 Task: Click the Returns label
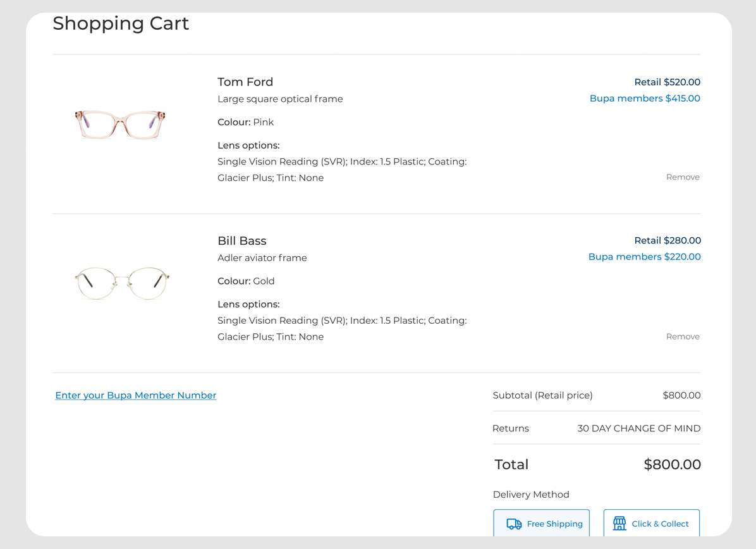pyautogui.click(x=511, y=428)
